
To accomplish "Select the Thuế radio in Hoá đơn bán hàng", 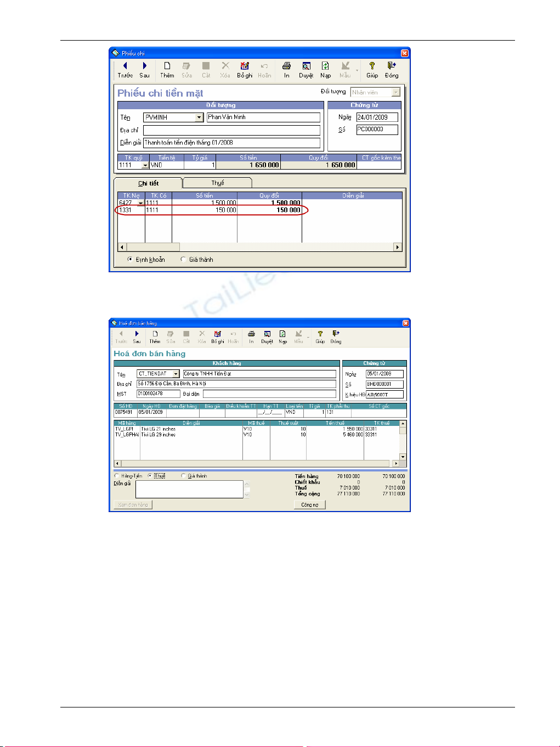I will click(150, 476).
